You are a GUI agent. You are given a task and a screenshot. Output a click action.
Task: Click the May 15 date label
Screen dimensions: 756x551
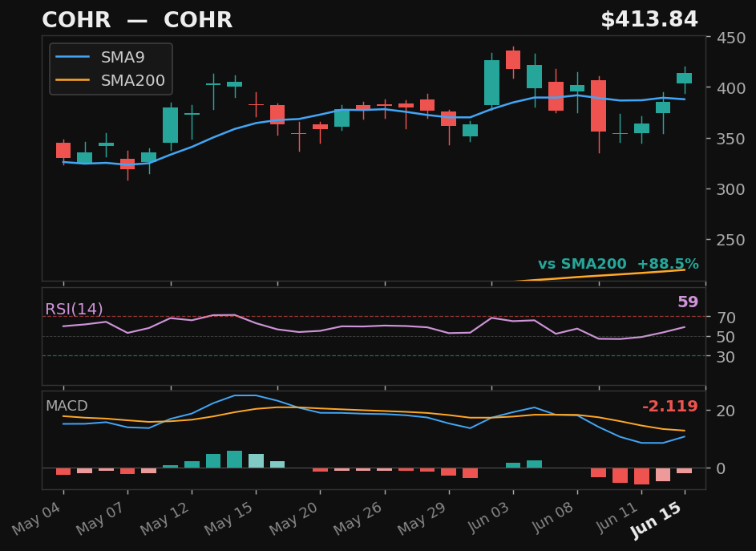coord(229,519)
